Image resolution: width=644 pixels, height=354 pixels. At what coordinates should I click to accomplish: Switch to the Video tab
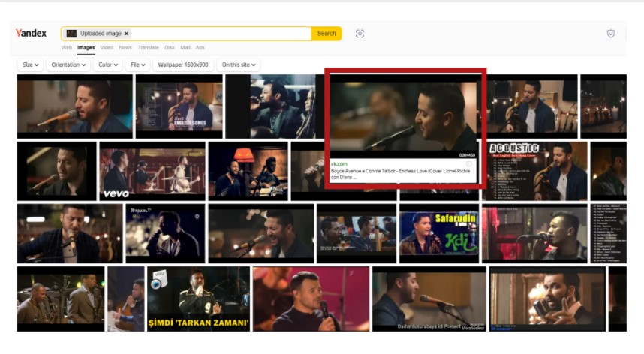tap(107, 48)
